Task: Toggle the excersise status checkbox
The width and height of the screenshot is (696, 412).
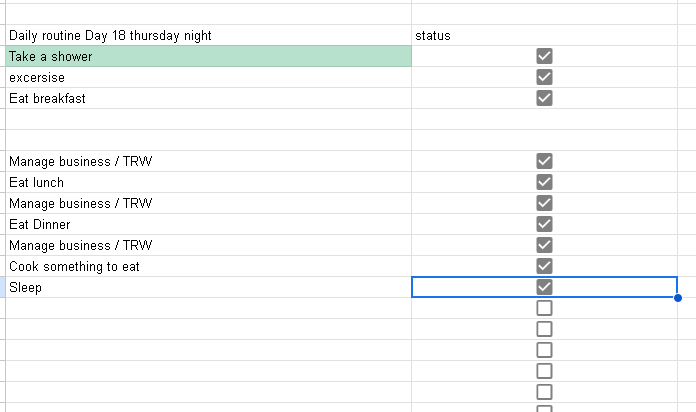Action: click(x=545, y=77)
